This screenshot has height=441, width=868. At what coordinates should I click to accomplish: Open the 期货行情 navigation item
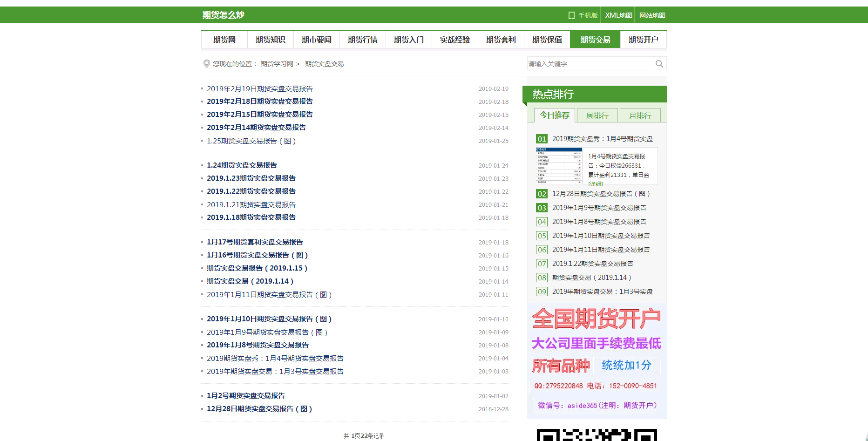point(363,40)
